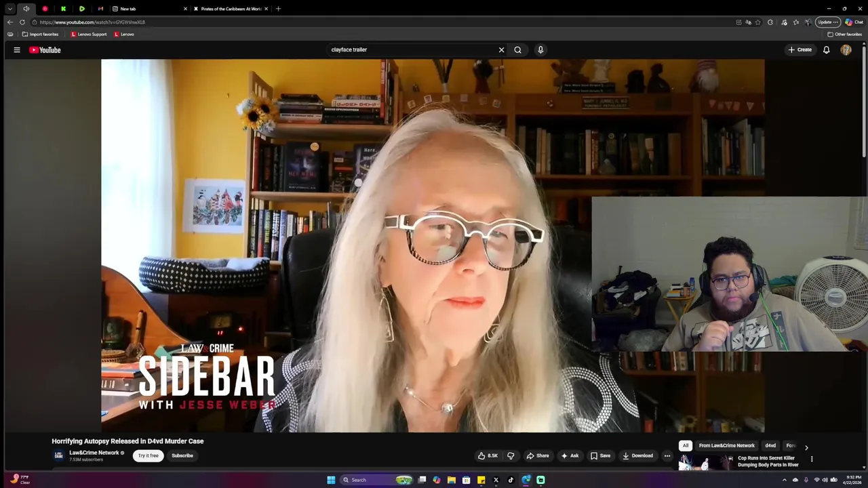Run search with the magnifier button
This screenshot has height=488, width=868.
coord(518,49)
